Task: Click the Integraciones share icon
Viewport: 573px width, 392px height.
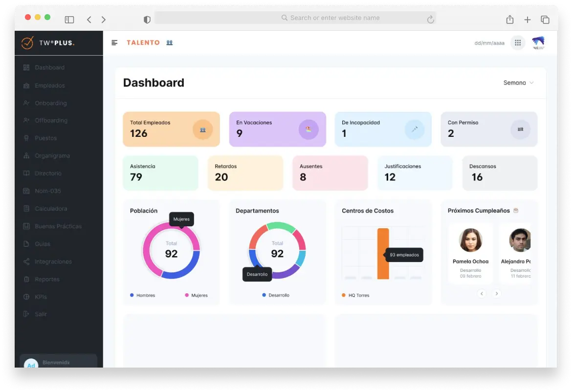Action: point(26,261)
